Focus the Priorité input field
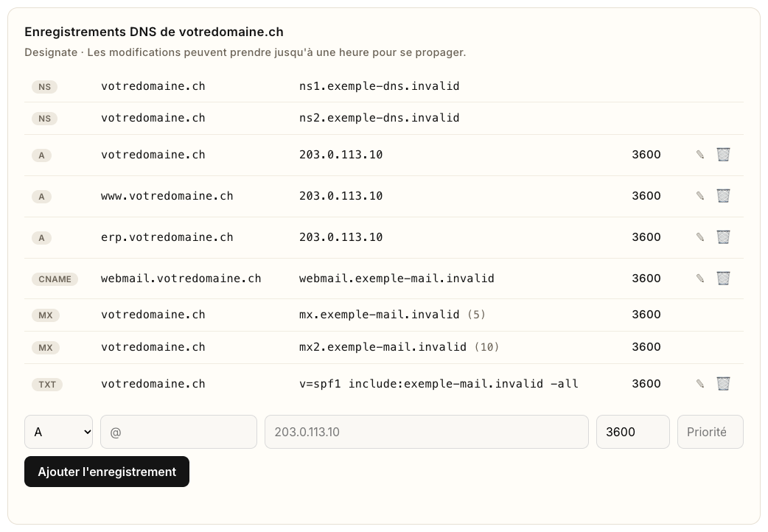768x532 pixels. coord(711,432)
